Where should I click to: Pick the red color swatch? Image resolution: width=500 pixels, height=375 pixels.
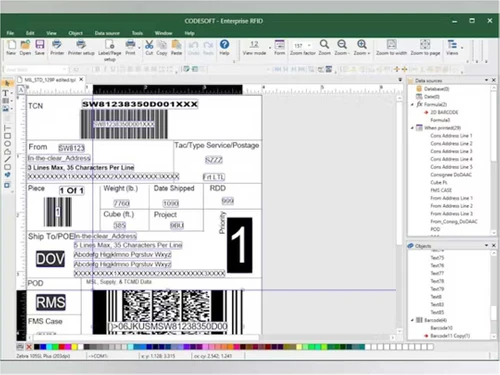point(61,347)
